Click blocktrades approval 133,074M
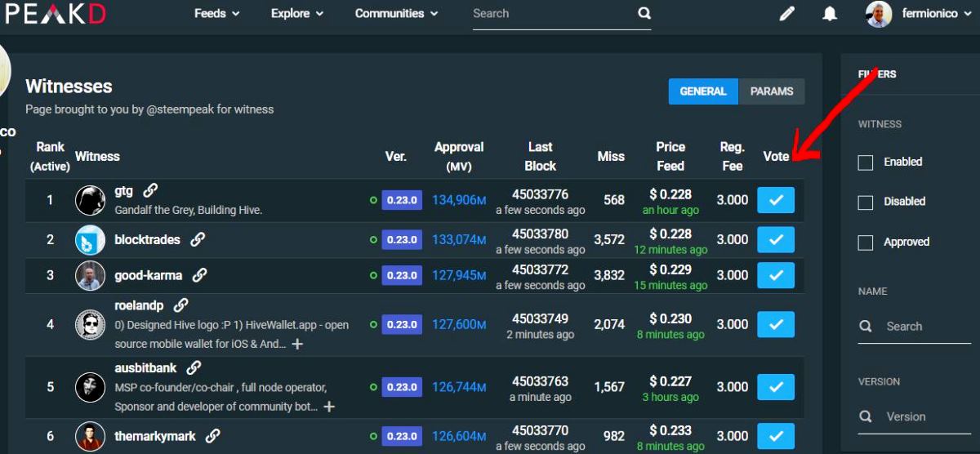 click(459, 239)
